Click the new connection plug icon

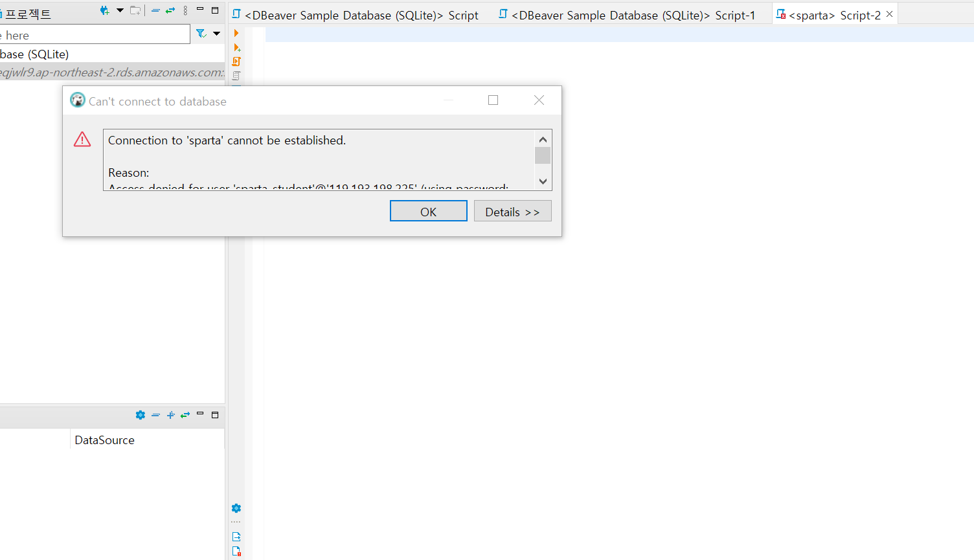(x=104, y=10)
